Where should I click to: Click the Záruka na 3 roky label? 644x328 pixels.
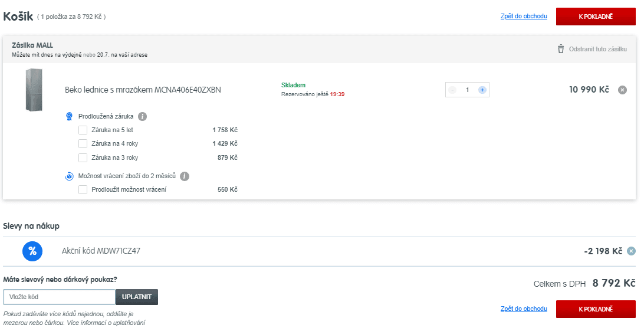[x=114, y=158]
